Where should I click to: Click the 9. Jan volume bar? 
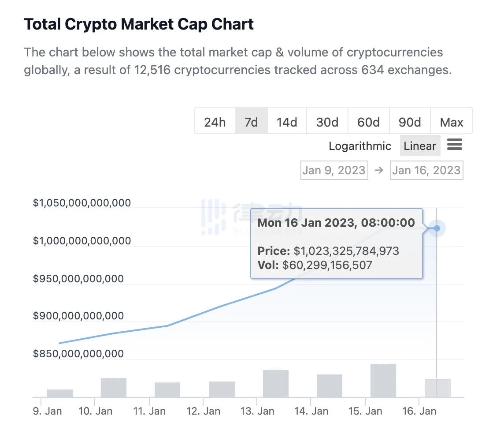60,393
